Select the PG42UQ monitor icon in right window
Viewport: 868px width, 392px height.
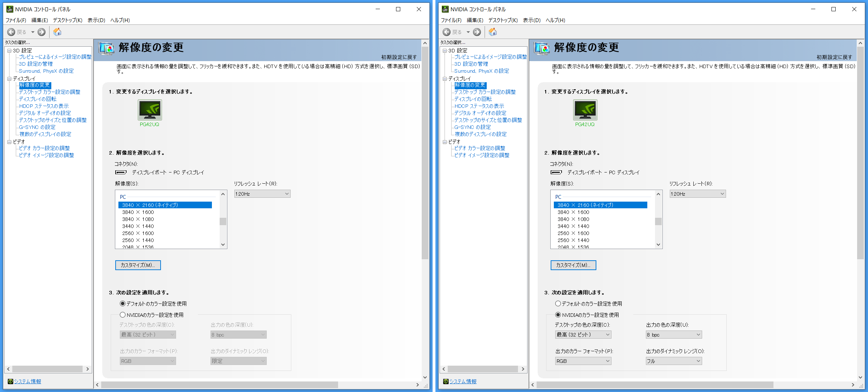point(585,110)
